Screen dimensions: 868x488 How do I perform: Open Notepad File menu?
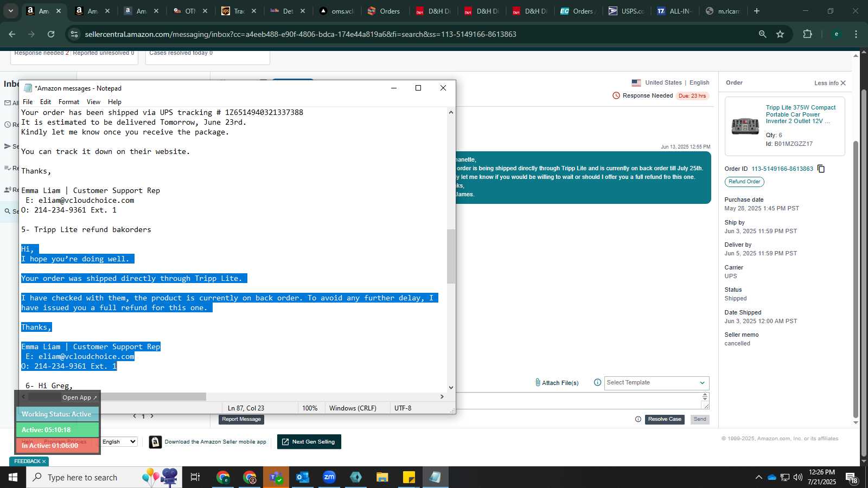[28, 102]
